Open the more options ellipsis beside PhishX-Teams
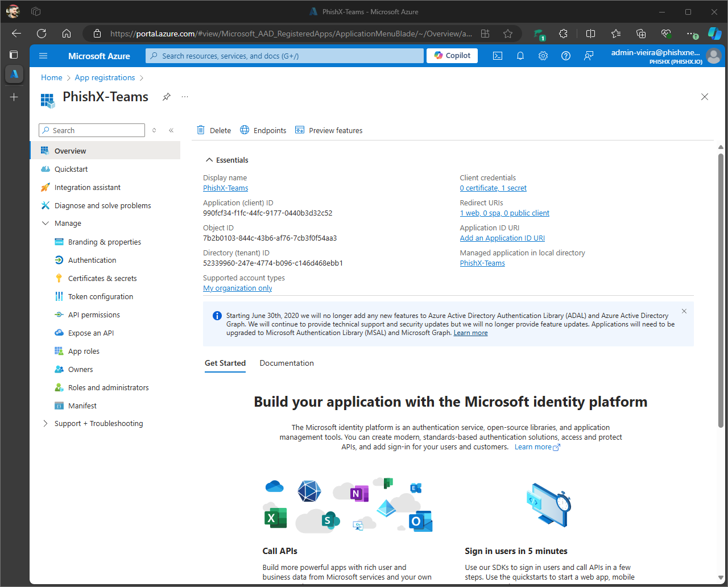Image resolution: width=728 pixels, height=587 pixels. (185, 97)
